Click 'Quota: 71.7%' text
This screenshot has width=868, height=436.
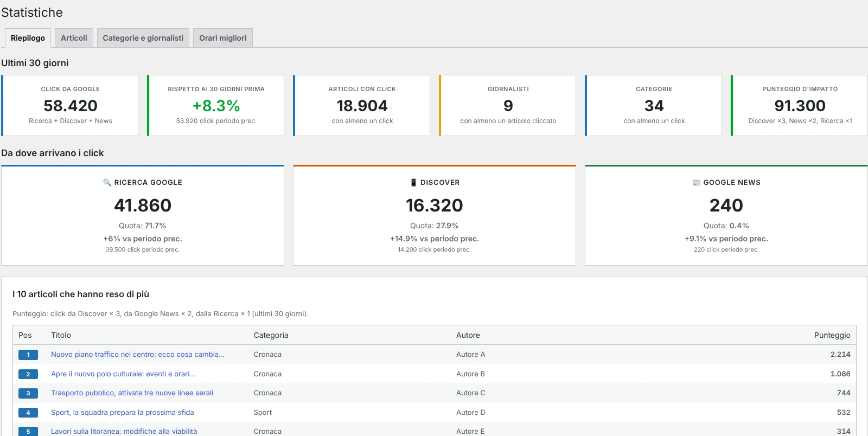[143, 226]
